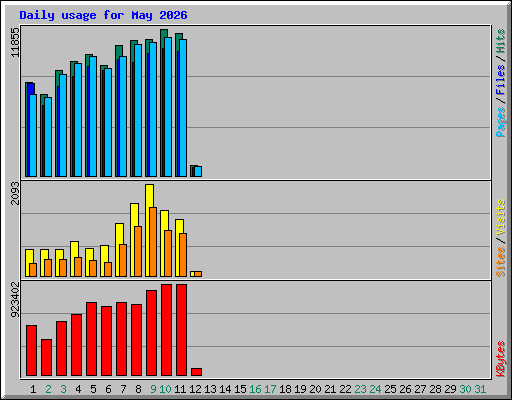The image size is (512, 400).
Task: Click the "Daily usage for May 2026" title
Action: point(103,15)
